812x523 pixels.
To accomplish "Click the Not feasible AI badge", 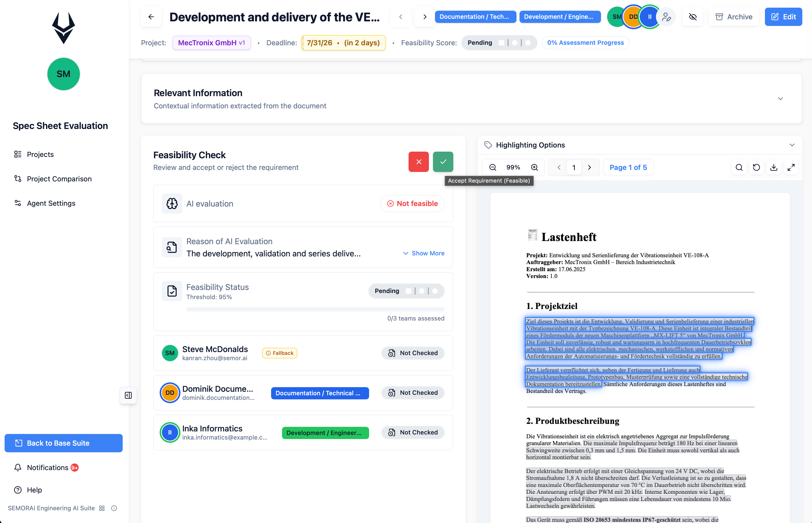I will tap(412, 204).
